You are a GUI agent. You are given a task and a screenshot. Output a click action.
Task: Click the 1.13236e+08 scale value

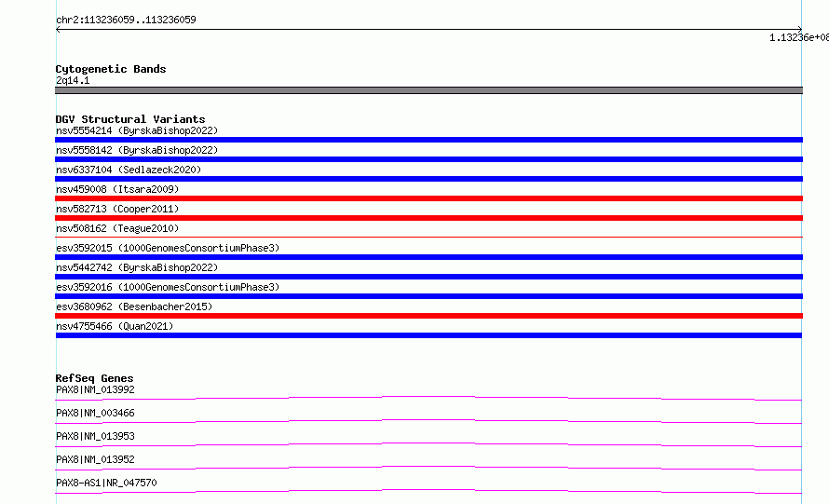tap(799, 37)
